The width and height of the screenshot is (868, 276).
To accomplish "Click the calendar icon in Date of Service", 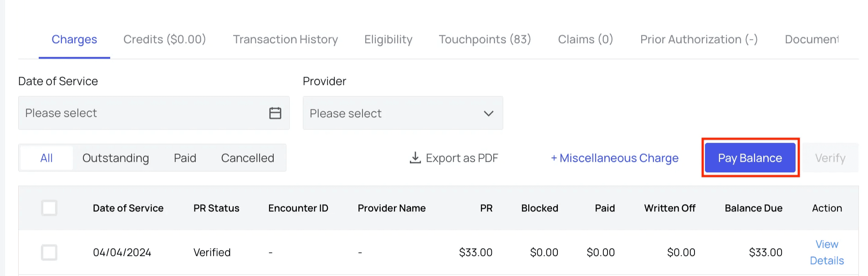I will pyautogui.click(x=275, y=113).
